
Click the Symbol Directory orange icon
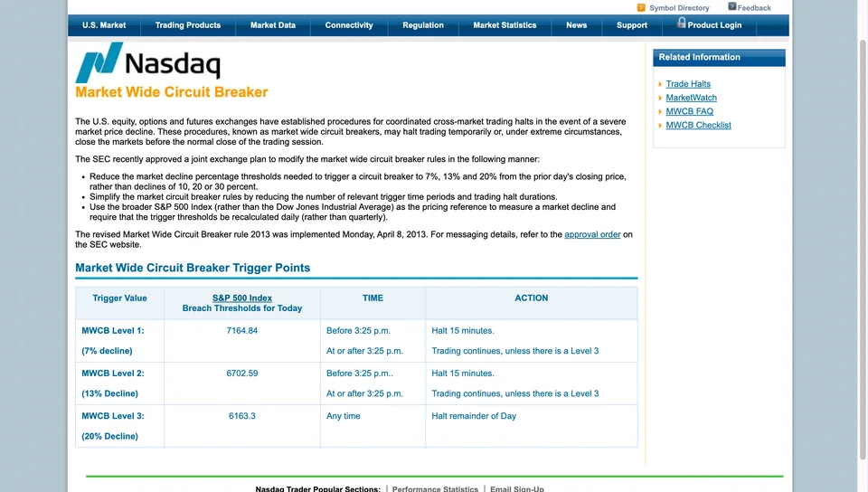coord(641,8)
